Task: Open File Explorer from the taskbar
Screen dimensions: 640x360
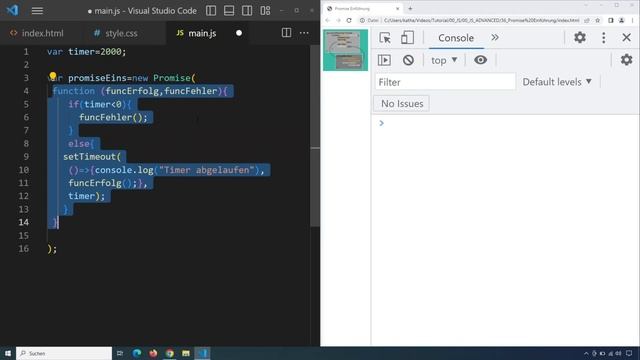Action: tap(186, 353)
